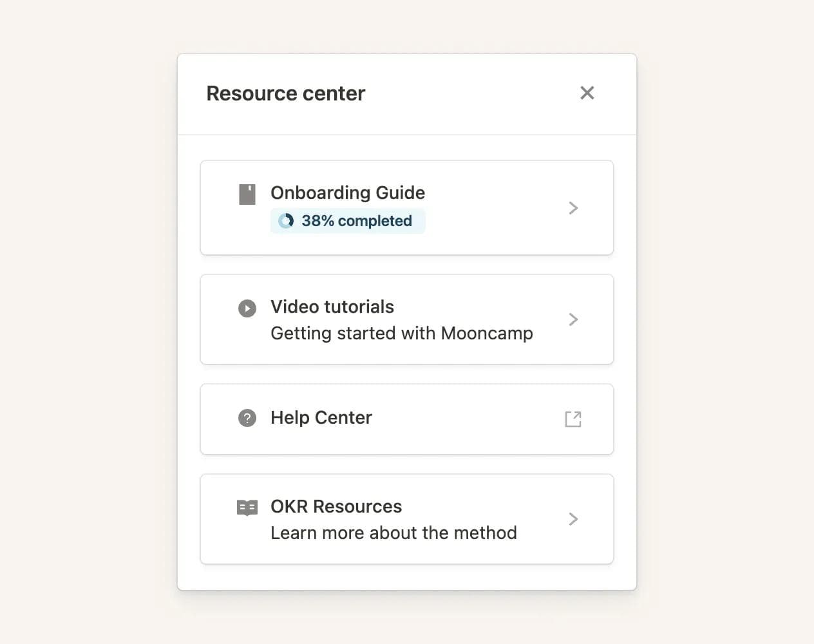
Task: Click the circular progress ring icon
Action: click(x=286, y=220)
